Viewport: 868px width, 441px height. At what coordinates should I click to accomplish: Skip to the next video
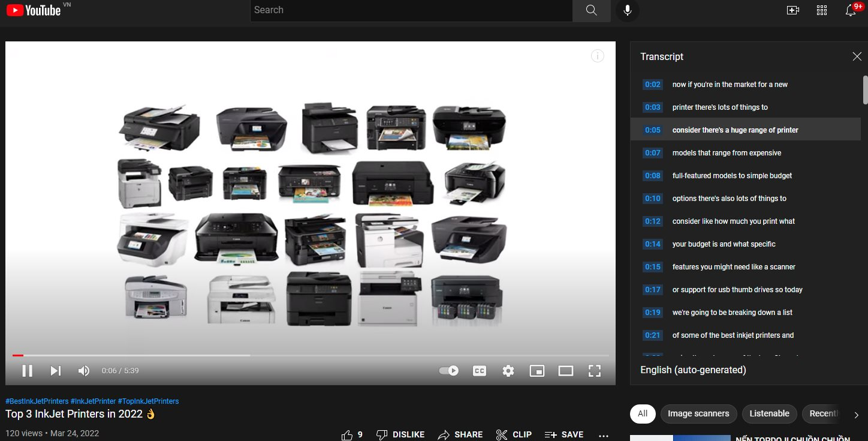[x=56, y=371]
